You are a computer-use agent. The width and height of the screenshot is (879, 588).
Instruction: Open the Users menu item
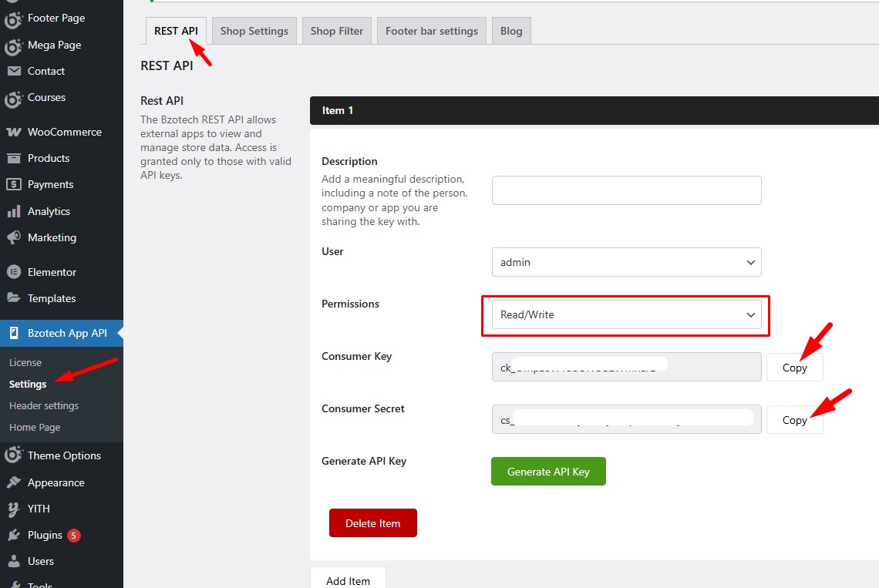[x=62, y=561]
